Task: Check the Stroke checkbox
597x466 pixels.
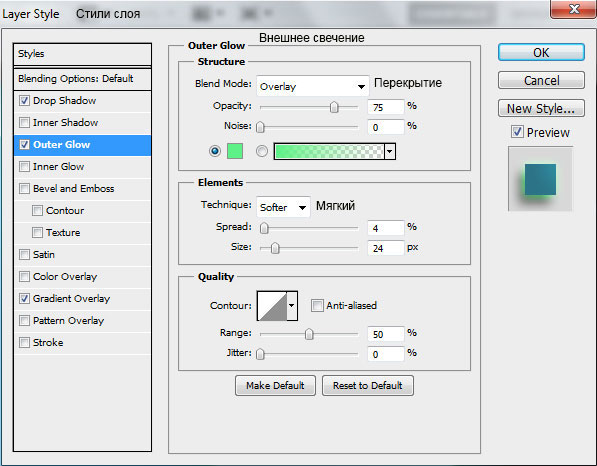Action: (x=24, y=343)
